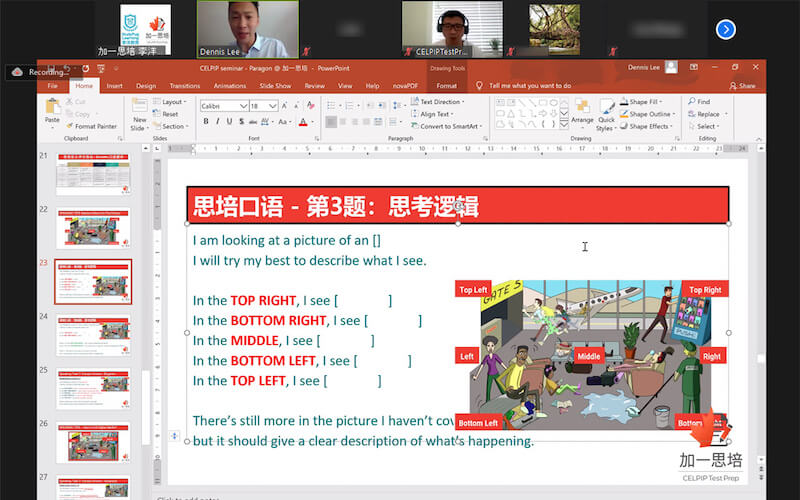Click the Find icon in Editing
The width and height of the screenshot is (800, 500).
point(698,102)
